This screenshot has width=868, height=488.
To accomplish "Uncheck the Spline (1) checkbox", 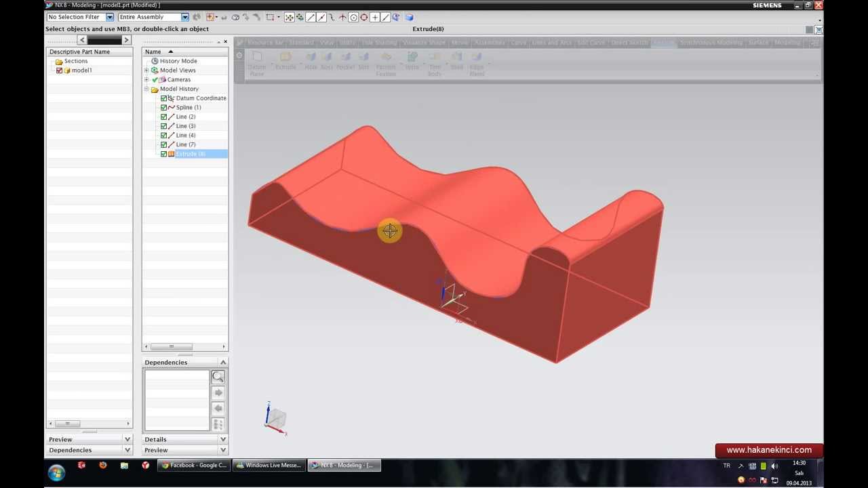I will pos(163,108).
